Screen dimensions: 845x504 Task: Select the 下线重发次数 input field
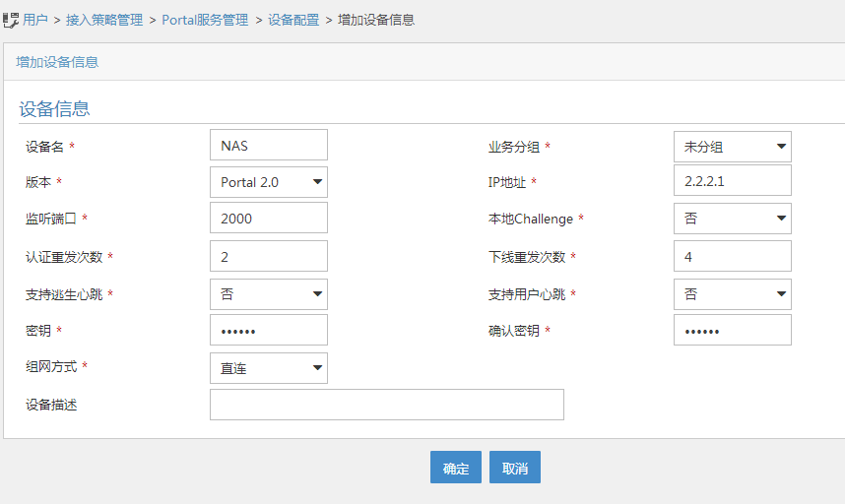pyautogui.click(x=732, y=256)
